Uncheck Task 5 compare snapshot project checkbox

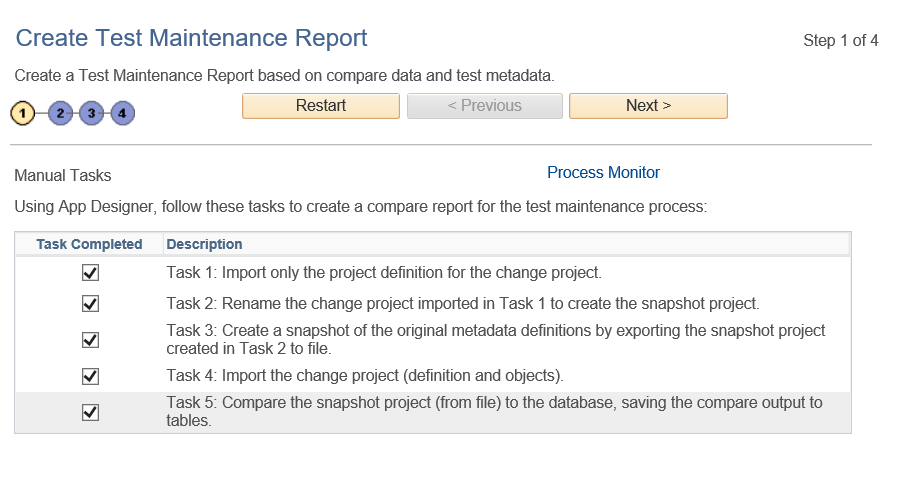tap(90, 412)
